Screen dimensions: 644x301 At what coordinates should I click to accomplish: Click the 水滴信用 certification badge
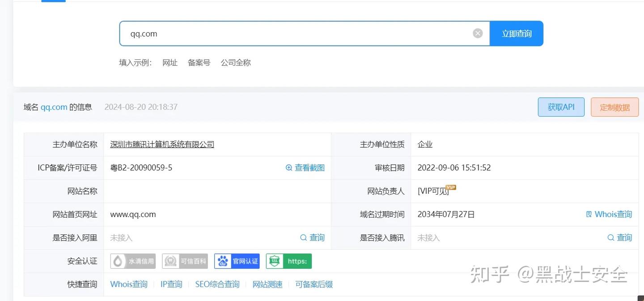click(133, 261)
